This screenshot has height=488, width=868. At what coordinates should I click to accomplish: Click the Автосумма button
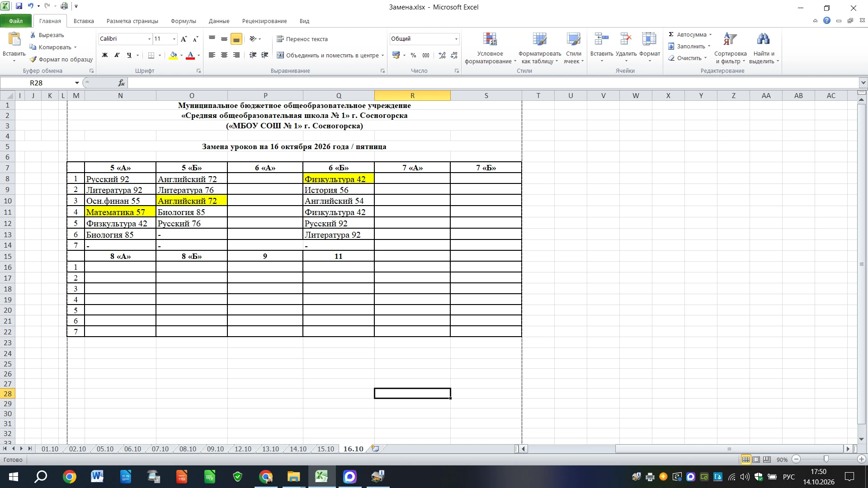click(x=690, y=34)
